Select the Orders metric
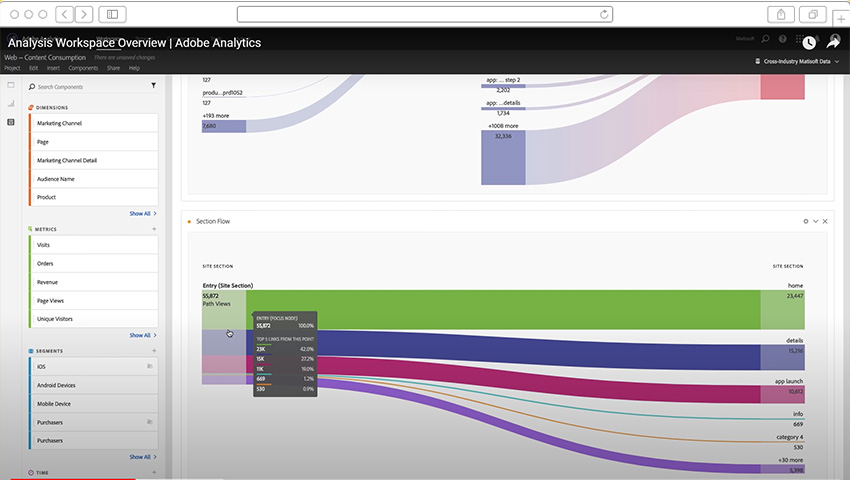Viewport: 850px width, 480px height. 93,263
